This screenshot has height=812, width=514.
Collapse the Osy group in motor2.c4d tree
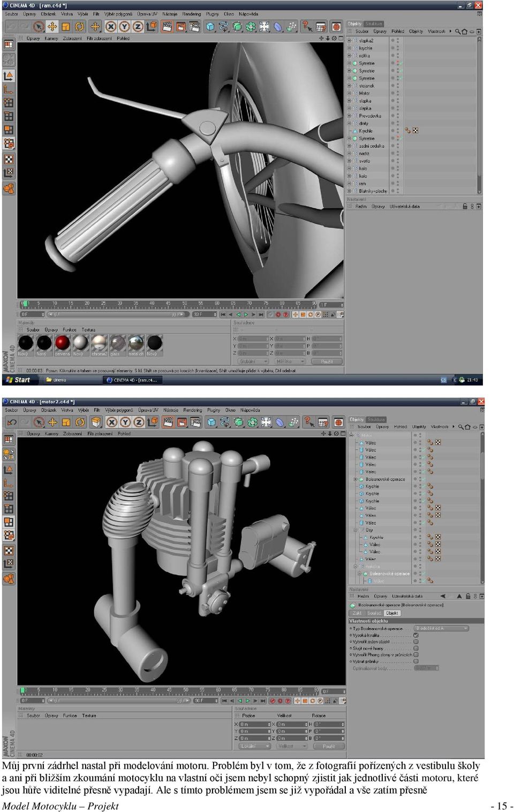point(356,530)
